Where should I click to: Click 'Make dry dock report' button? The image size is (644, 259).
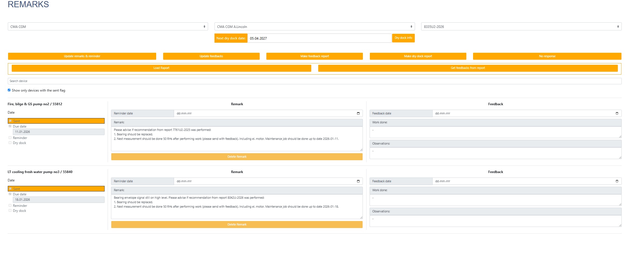[418, 56]
